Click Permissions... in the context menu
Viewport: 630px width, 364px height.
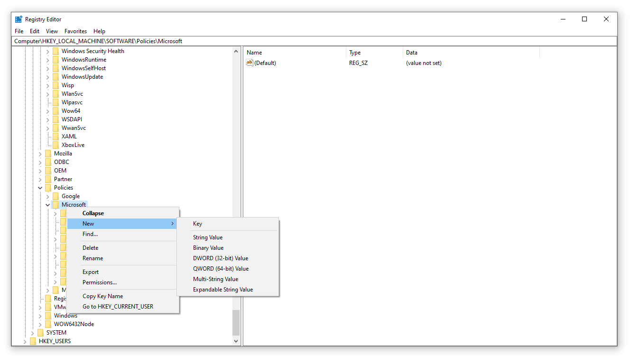tap(99, 282)
